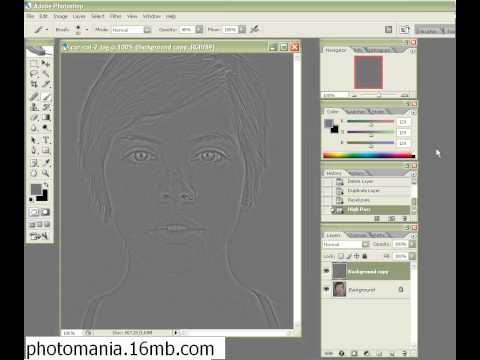This screenshot has width=480, height=360.
Task: Select the Slice tool
Action: point(45,84)
